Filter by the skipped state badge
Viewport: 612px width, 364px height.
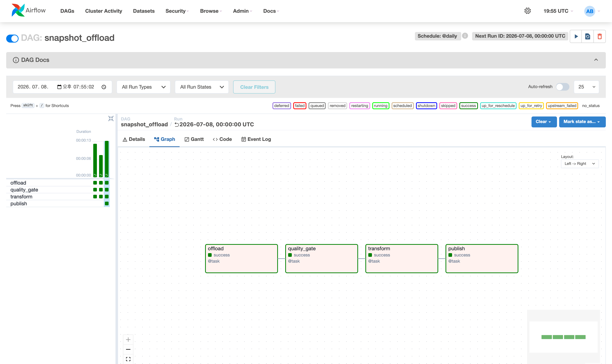(x=448, y=106)
